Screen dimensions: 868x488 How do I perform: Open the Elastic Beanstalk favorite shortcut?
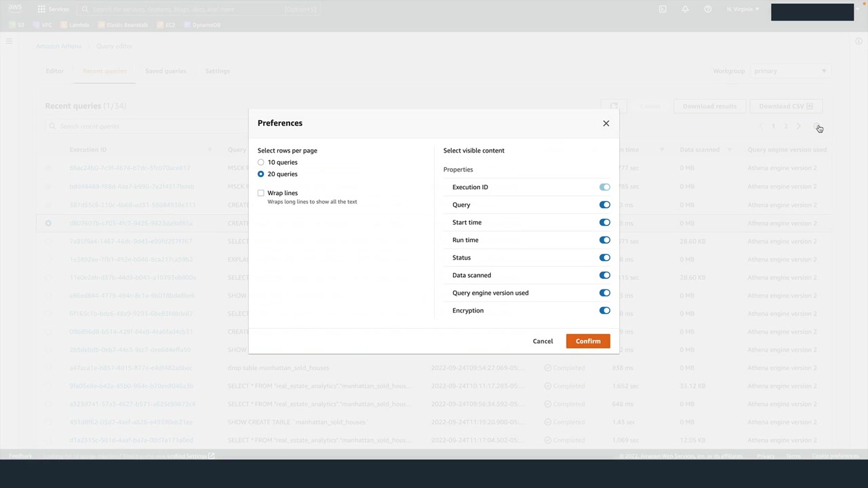(x=123, y=25)
